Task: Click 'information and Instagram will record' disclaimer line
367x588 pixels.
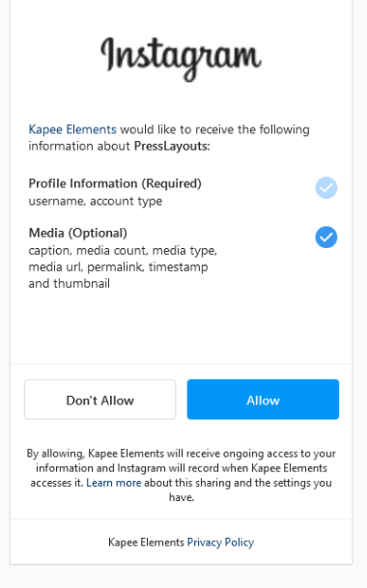Action: pyautogui.click(x=182, y=468)
